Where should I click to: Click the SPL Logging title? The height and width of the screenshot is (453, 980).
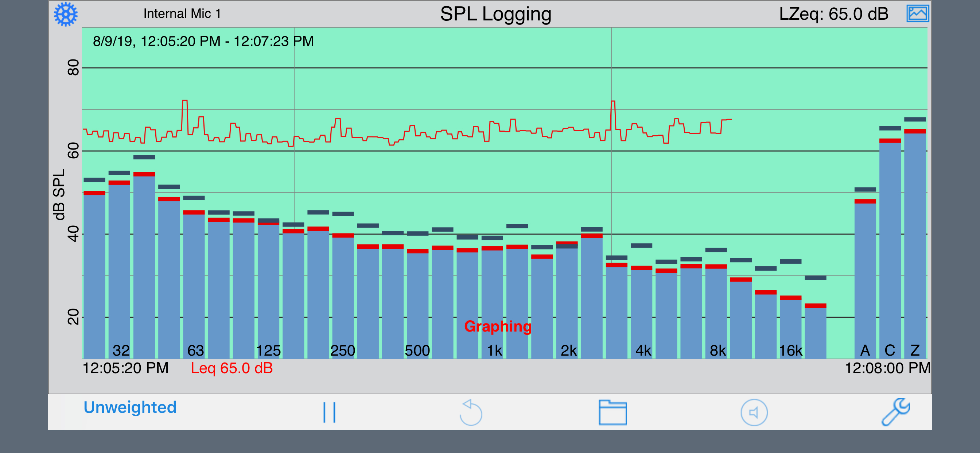coord(496,15)
